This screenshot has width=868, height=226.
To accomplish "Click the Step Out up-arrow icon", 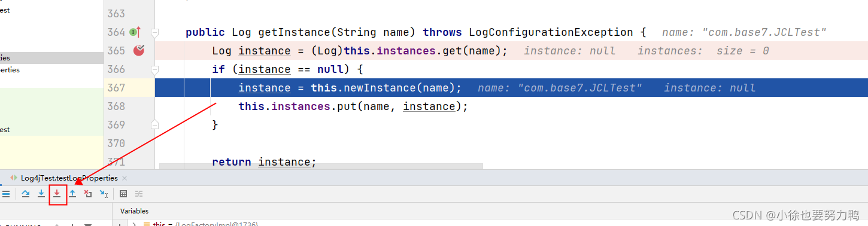I will (72, 194).
